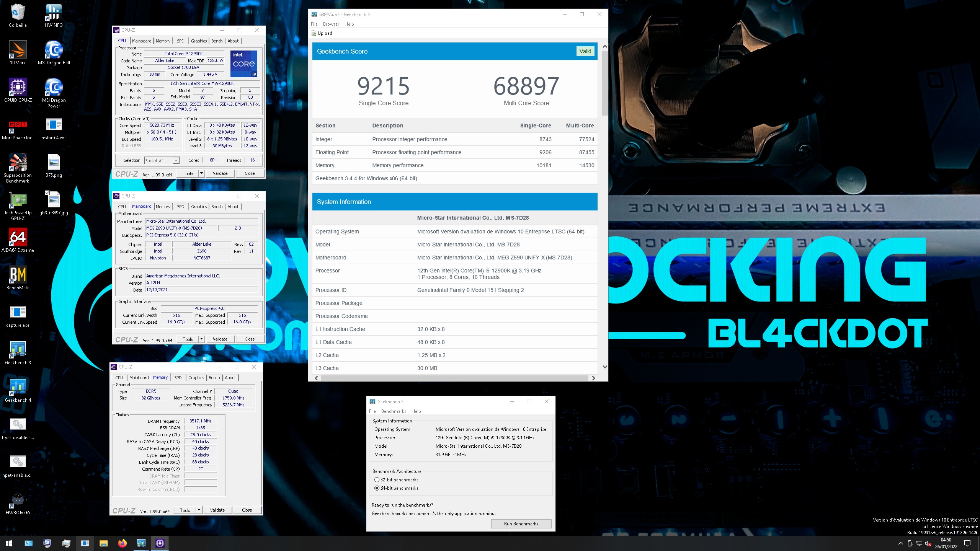
Task: Select hpet-enable.cmd desktop file
Action: 18,465
